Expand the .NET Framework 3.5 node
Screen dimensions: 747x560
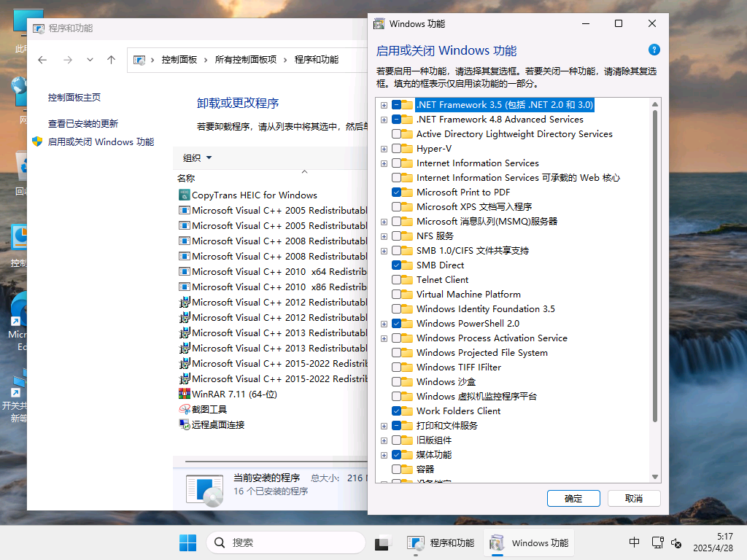point(384,105)
